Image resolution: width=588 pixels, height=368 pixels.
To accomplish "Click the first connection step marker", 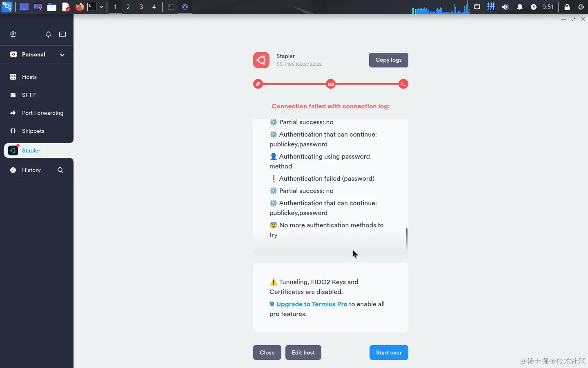I will (x=258, y=84).
